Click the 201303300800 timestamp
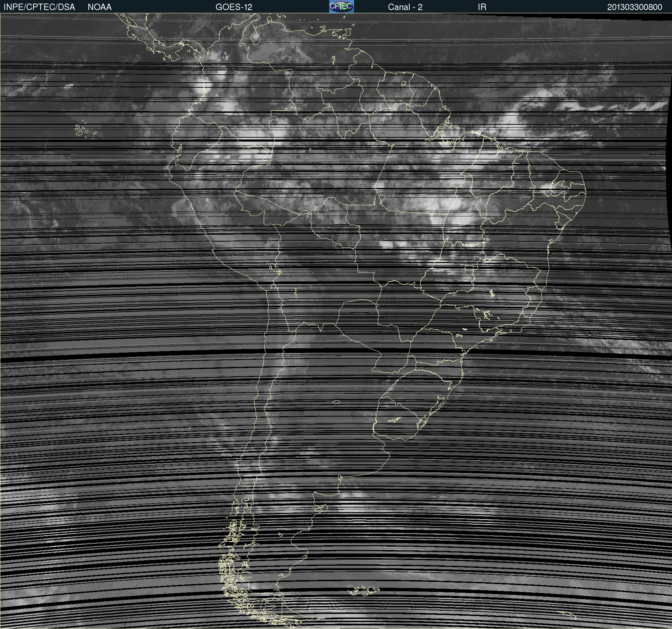This screenshot has height=629, width=672. pos(635,7)
